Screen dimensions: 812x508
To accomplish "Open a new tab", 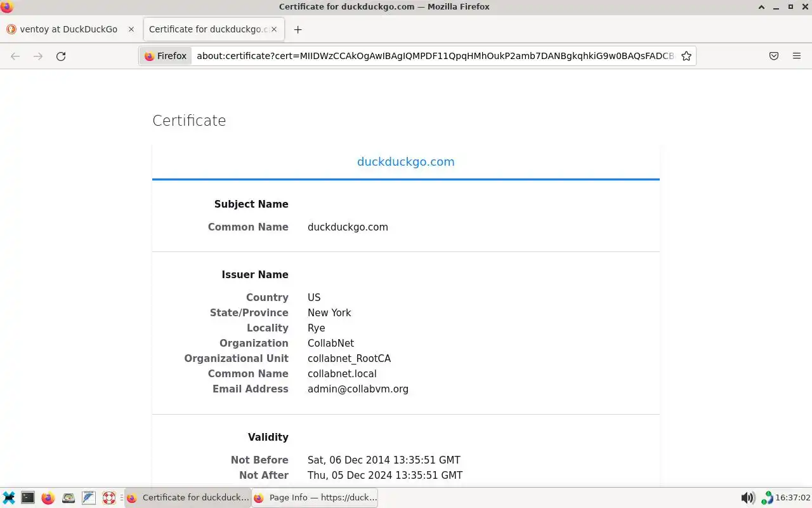I will [298, 29].
